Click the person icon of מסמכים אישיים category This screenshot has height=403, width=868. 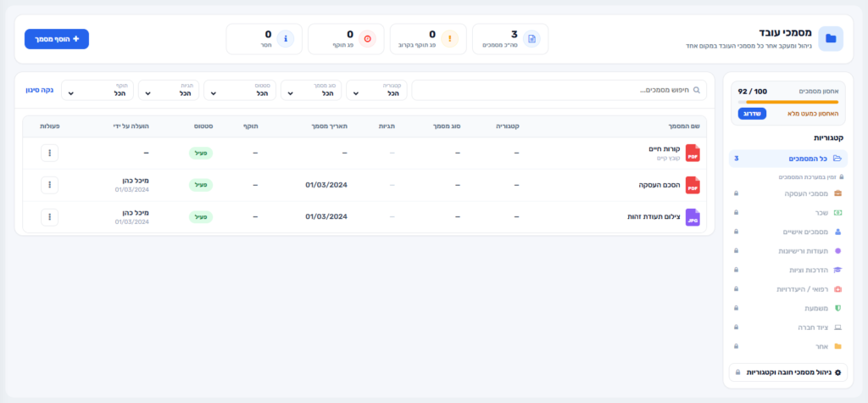[x=837, y=232]
